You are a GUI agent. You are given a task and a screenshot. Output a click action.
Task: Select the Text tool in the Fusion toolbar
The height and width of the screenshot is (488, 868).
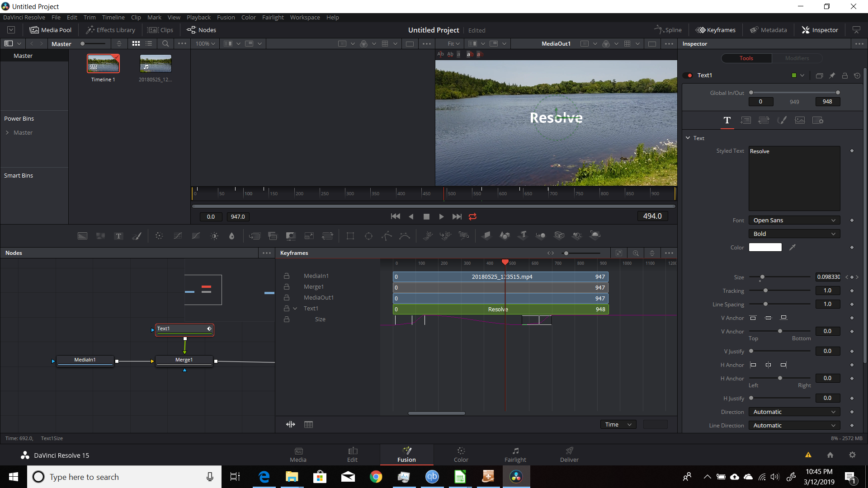click(118, 236)
